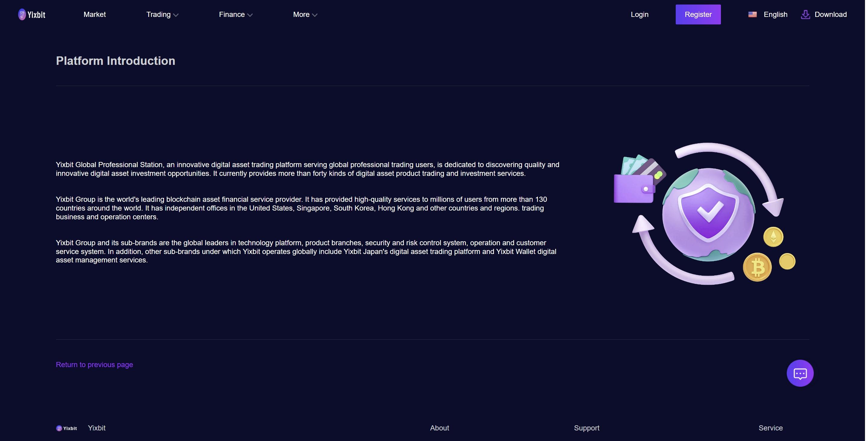
Task: Click the Download icon in navbar
Action: pyautogui.click(x=805, y=14)
